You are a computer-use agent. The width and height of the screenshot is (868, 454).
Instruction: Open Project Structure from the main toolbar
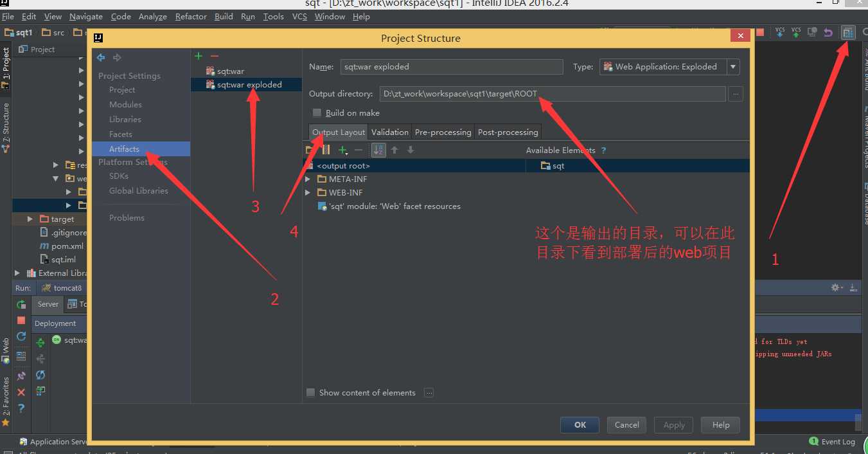[848, 32]
